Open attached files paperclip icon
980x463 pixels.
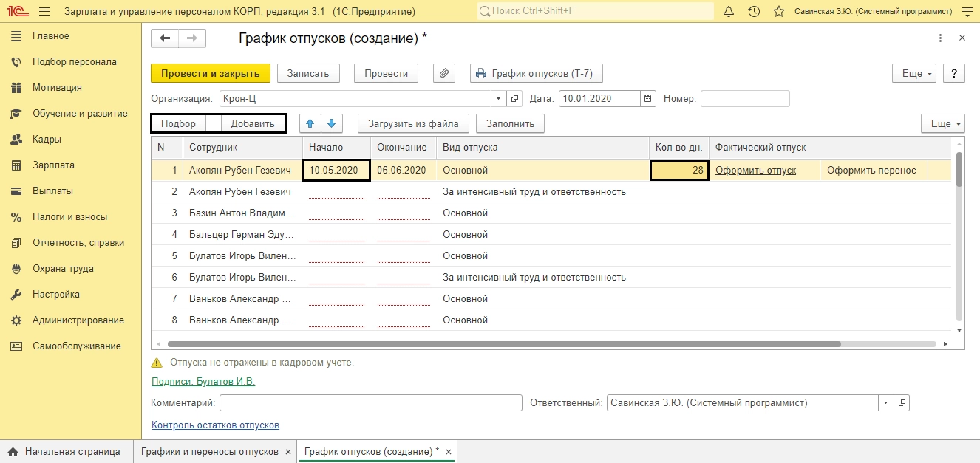click(x=444, y=73)
